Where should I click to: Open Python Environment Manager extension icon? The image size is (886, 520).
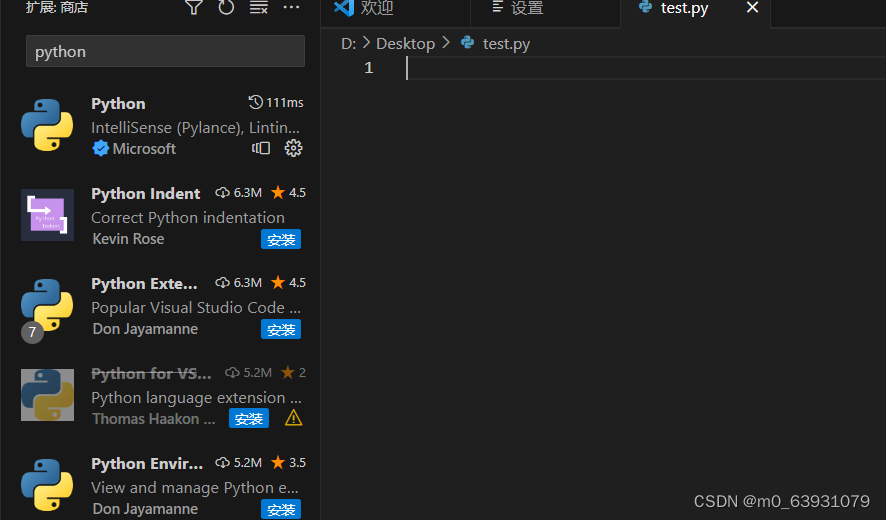coord(47,485)
